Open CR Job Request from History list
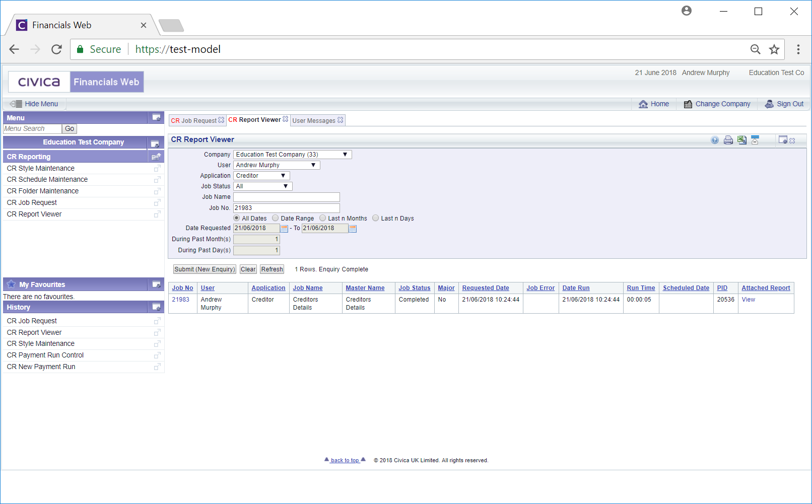 (32, 321)
